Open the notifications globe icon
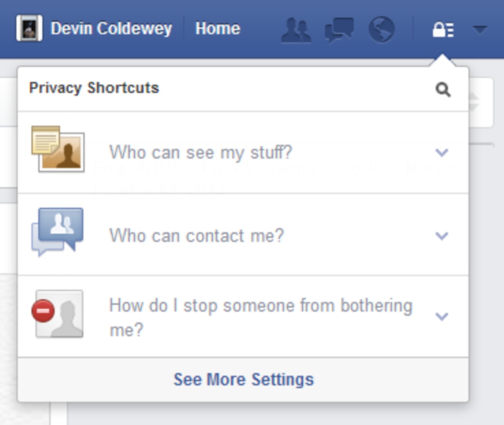The height and width of the screenshot is (425, 504). coord(381,30)
